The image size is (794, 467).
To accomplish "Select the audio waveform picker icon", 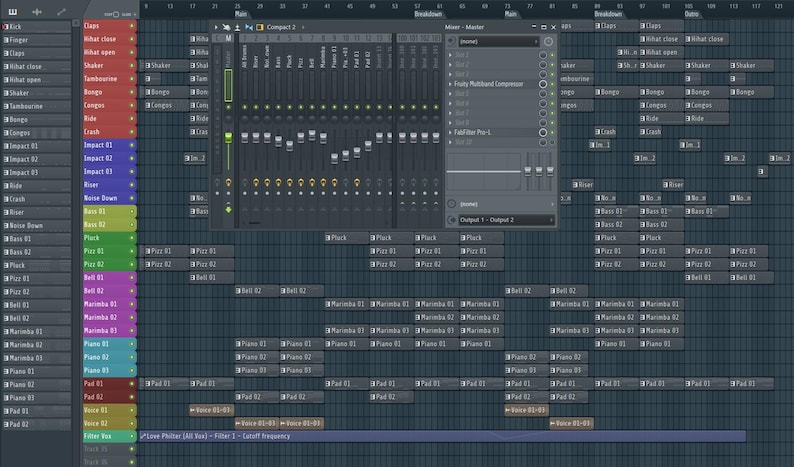I will coord(37,12).
